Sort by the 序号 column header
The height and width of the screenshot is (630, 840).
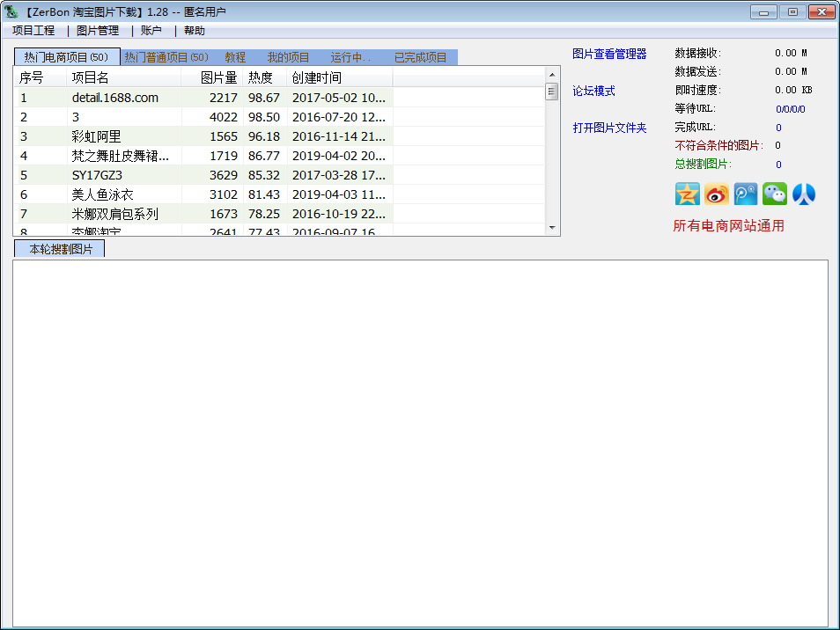pos(41,77)
